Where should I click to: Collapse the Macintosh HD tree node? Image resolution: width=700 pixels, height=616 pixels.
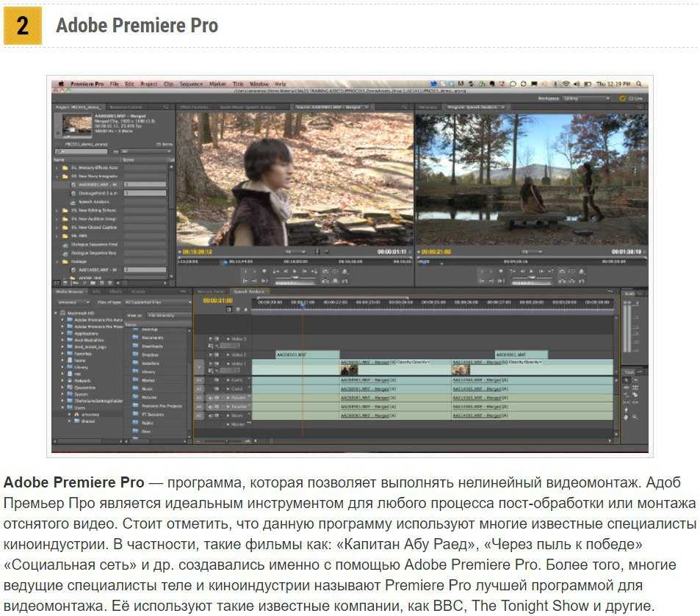pyautogui.click(x=57, y=313)
